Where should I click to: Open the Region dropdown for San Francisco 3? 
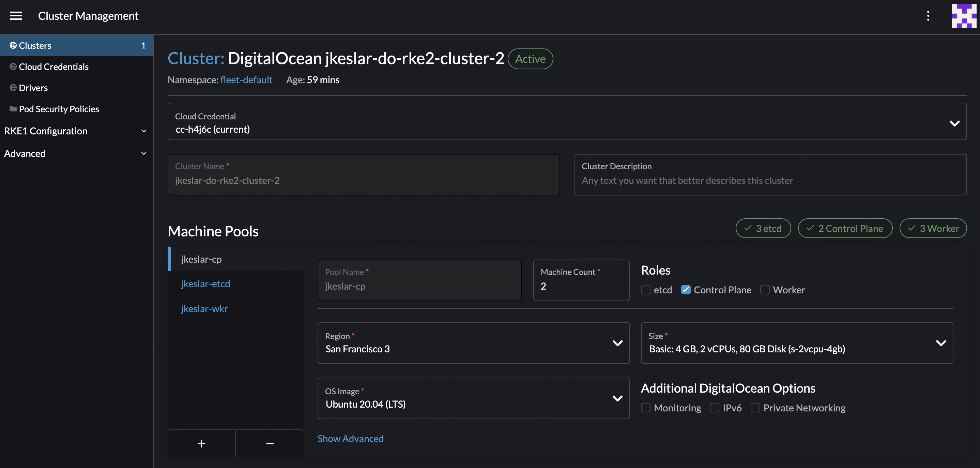coord(618,343)
